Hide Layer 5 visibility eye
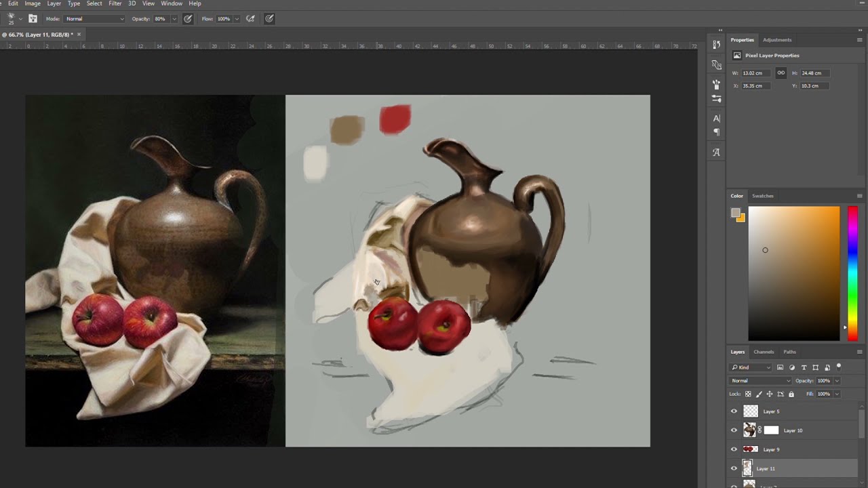Screen dimensions: 868x488 click(734, 411)
